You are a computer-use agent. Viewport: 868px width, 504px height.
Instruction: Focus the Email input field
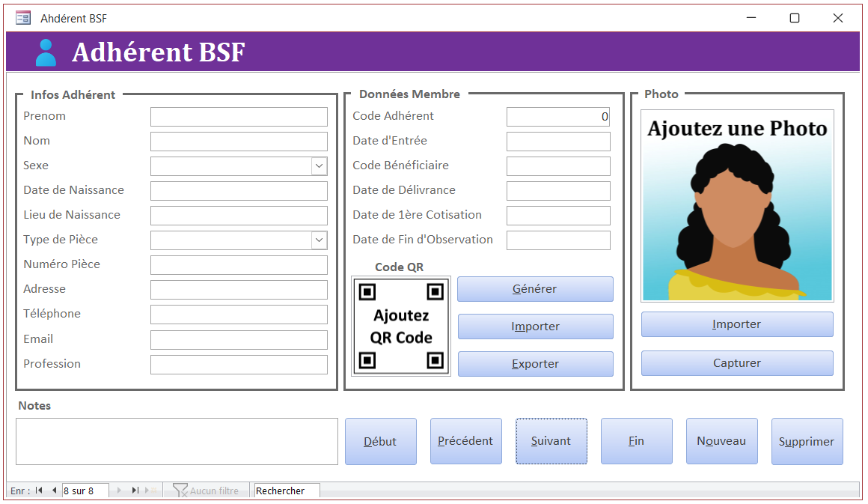click(239, 339)
